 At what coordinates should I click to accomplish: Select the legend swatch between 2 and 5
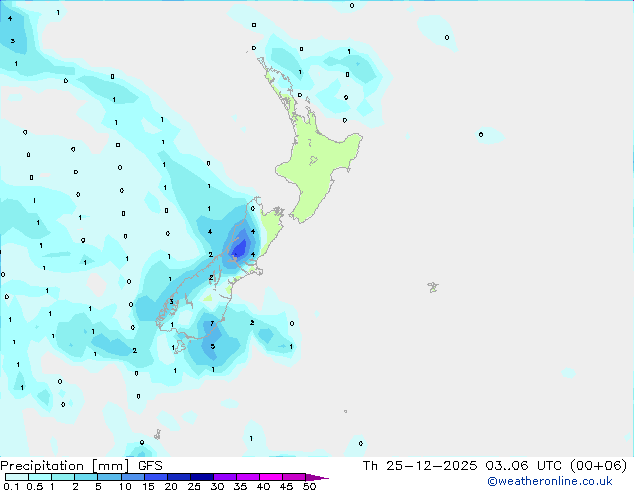86,477
